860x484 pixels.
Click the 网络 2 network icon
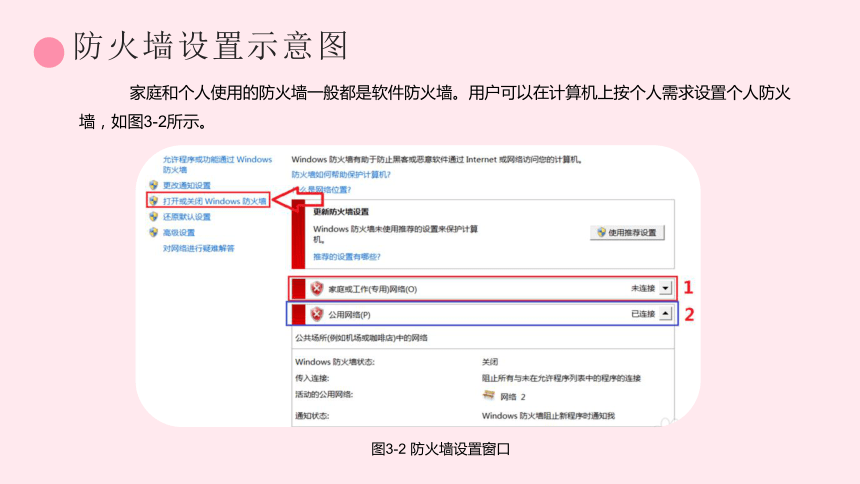coord(489,395)
